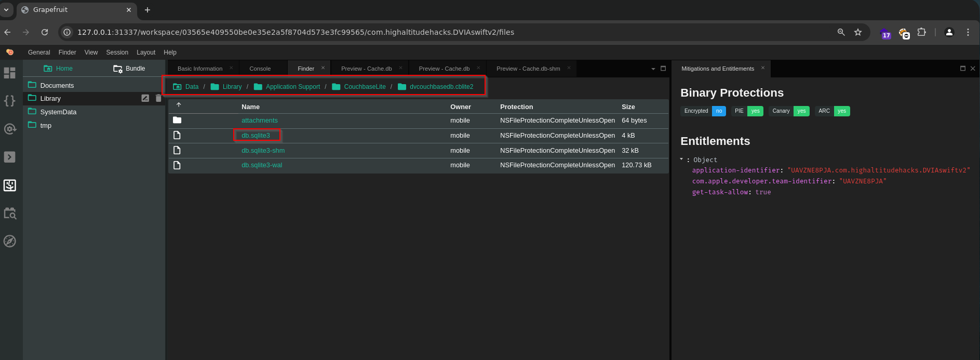The height and width of the screenshot is (360, 980).
Task: Open the Layout menu
Action: pos(146,52)
